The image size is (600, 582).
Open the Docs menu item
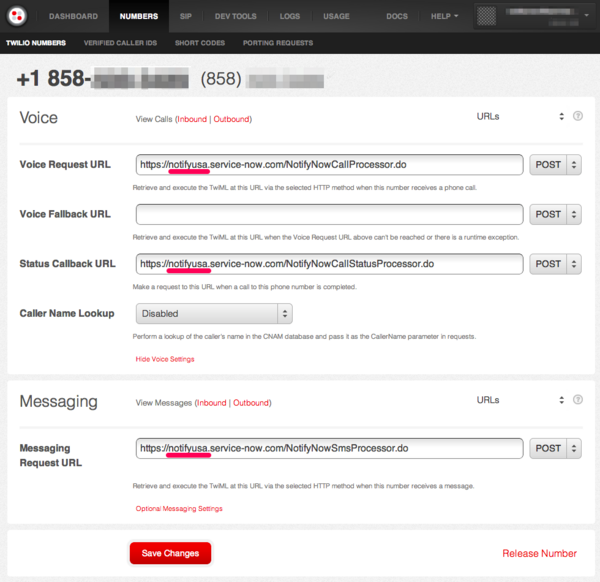click(x=397, y=16)
